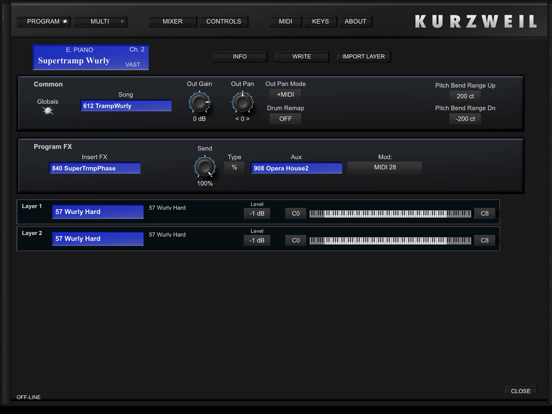Toggle Drum Remap OFF button
Viewport: 552px width, 414px height.
pyautogui.click(x=286, y=119)
